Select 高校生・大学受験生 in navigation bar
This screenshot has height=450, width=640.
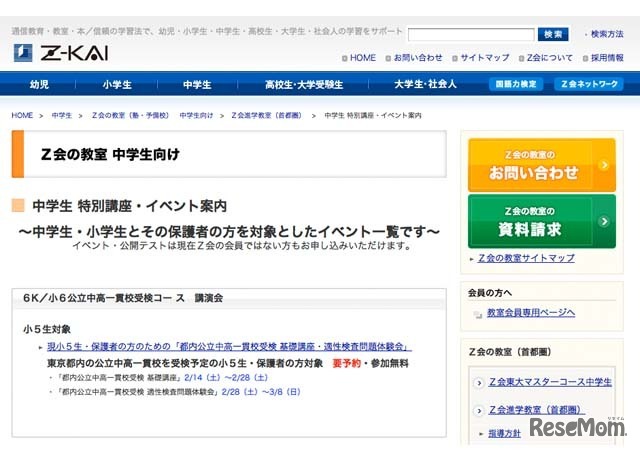304,85
